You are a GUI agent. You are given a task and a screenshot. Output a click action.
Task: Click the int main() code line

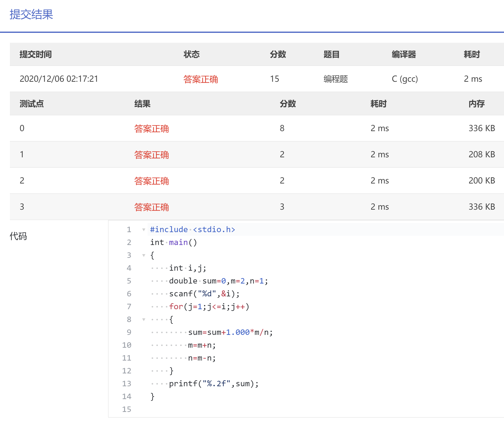point(174,243)
